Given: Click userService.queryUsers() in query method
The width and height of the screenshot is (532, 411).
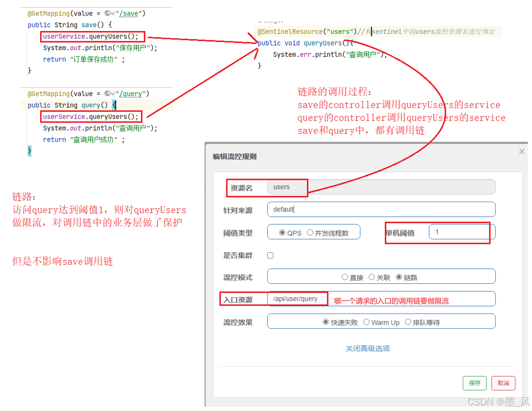Looking at the screenshot, I should 90,116.
